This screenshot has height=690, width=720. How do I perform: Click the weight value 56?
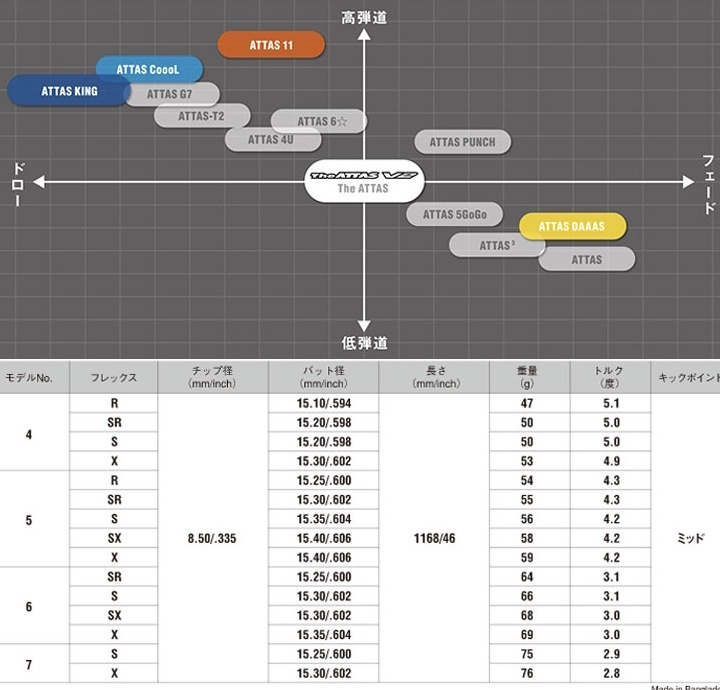pos(527,519)
